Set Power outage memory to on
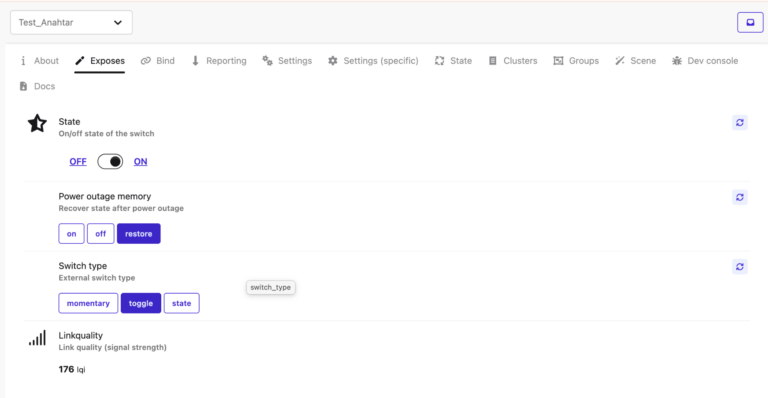 [72, 234]
